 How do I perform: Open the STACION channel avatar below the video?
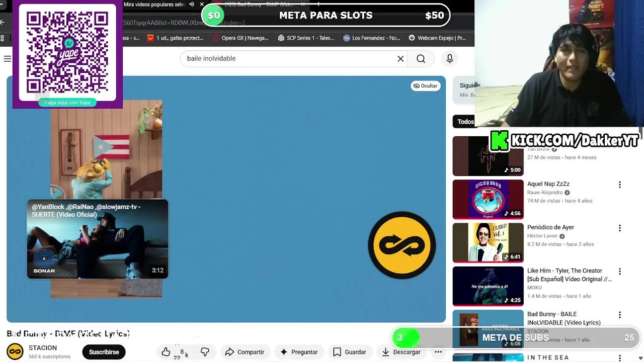[15, 351]
